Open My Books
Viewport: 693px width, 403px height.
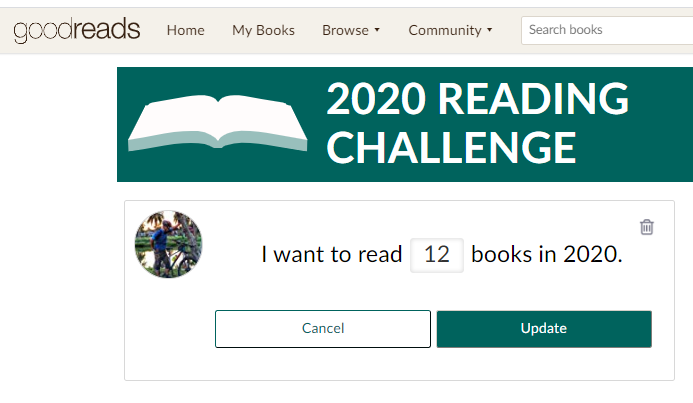(263, 30)
